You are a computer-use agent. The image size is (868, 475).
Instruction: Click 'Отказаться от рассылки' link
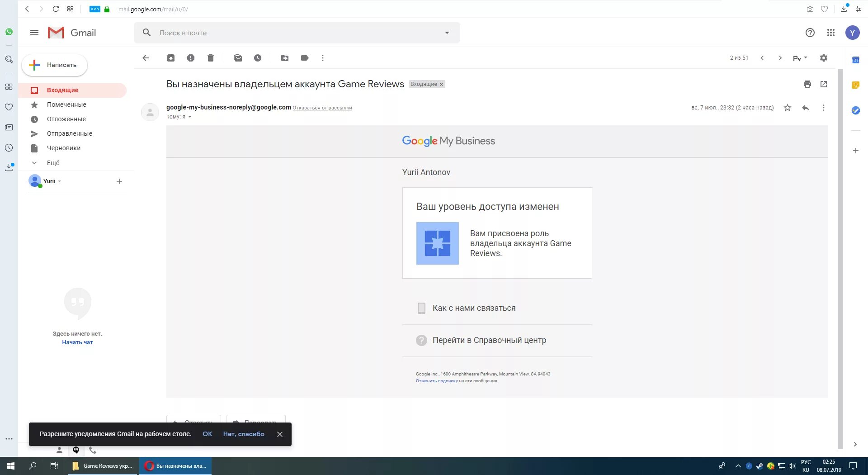pos(322,108)
